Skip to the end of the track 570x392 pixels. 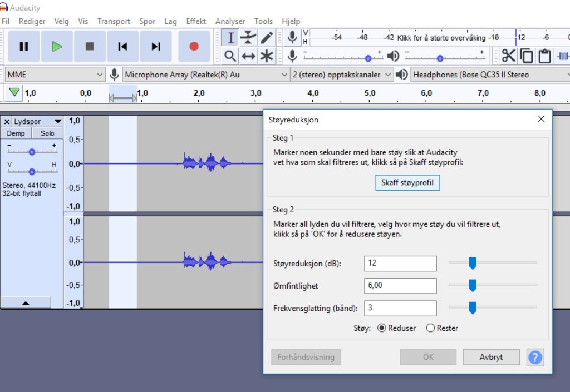[x=156, y=47]
